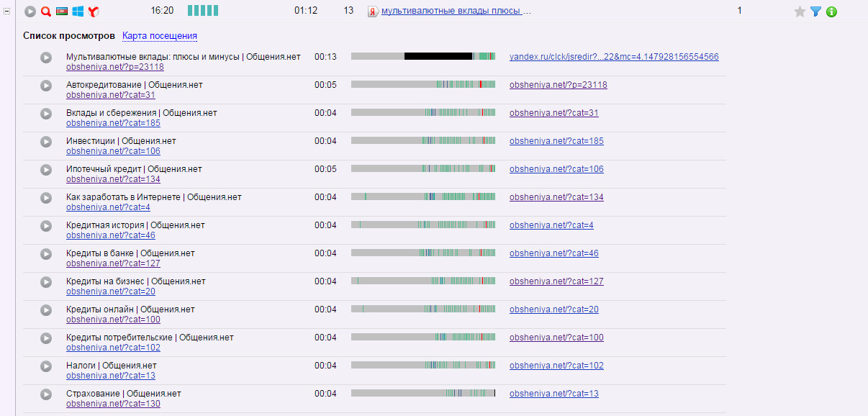Open the yandex.ru/clck/jsredir referrer link
Image resolution: width=868 pixels, height=416 pixels.
(613, 57)
